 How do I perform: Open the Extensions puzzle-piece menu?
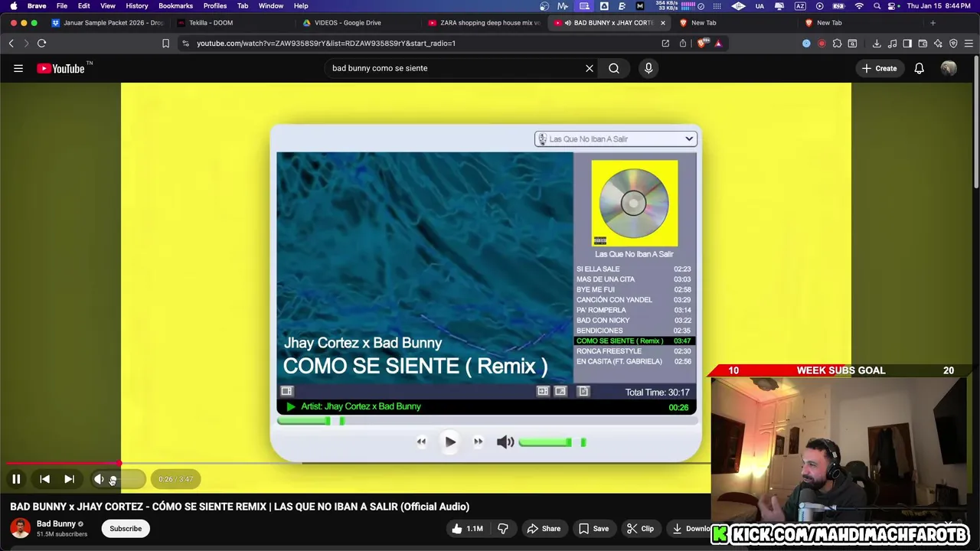pyautogui.click(x=837, y=44)
